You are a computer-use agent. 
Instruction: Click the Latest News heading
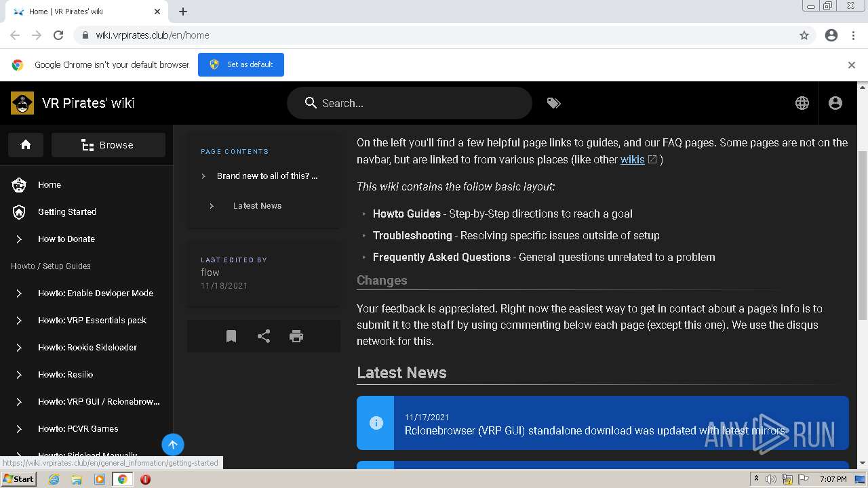[x=401, y=373]
